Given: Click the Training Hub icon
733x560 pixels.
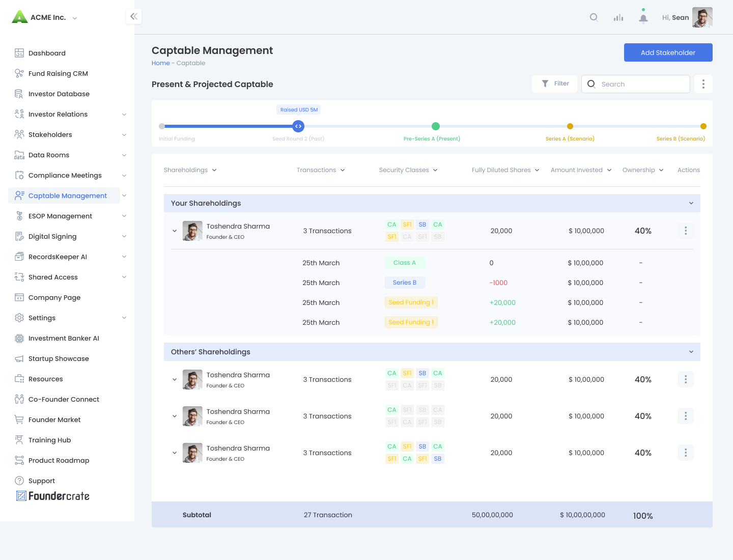Looking at the screenshot, I should [x=19, y=440].
